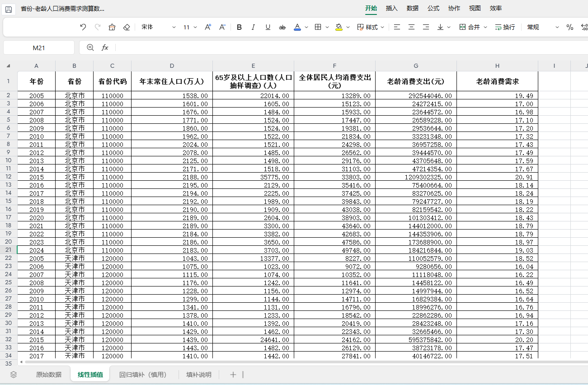Click the decimal places icon

point(584,27)
